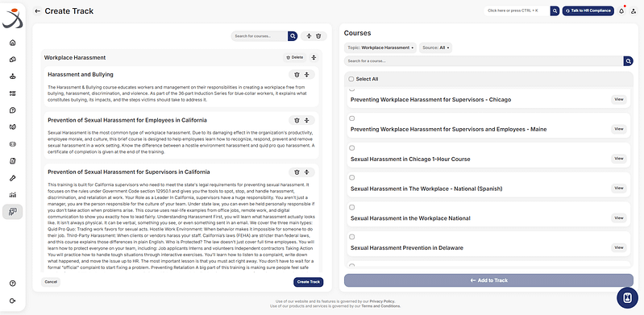Click the search icon beside Search for courses
The height and width of the screenshot is (315, 644).
(293, 36)
